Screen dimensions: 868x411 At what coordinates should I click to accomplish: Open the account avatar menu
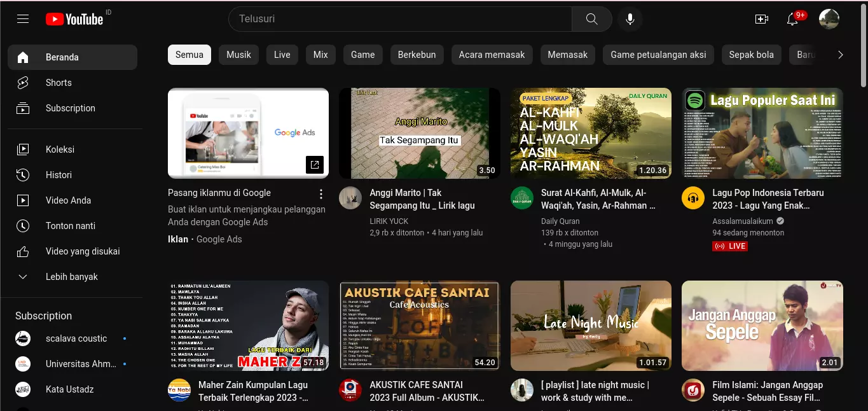click(x=829, y=19)
